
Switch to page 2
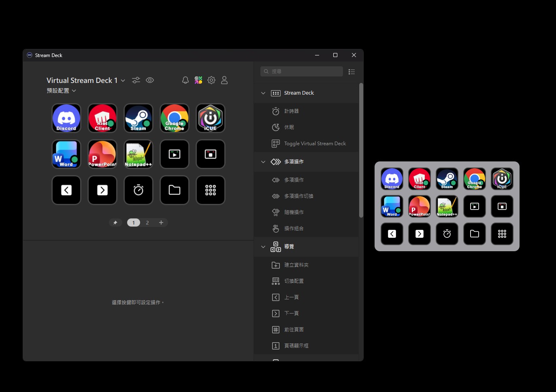(147, 222)
